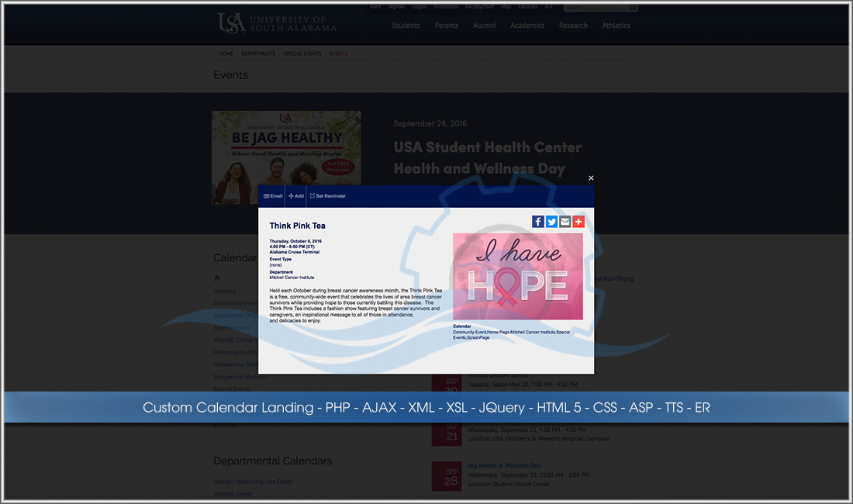Screen dimensions: 853x504
Task: Click the SEP 21 date badge
Action: 446,434
